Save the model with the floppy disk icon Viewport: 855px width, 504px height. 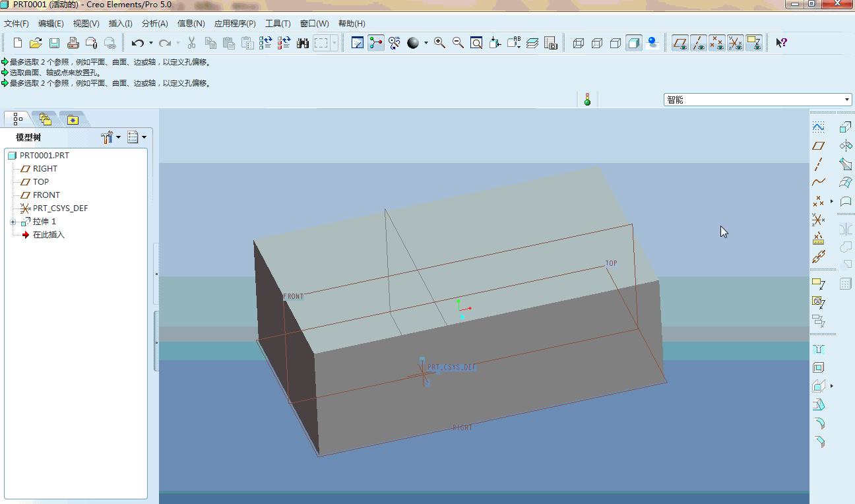[x=54, y=43]
